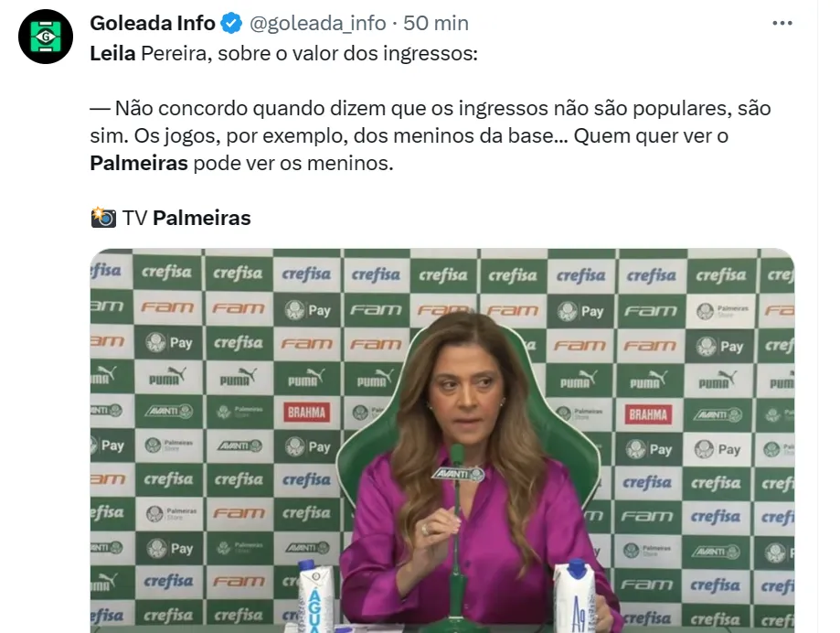Click the tweet quote paragraph text
The width and height of the screenshot is (840, 633).
[431, 135]
